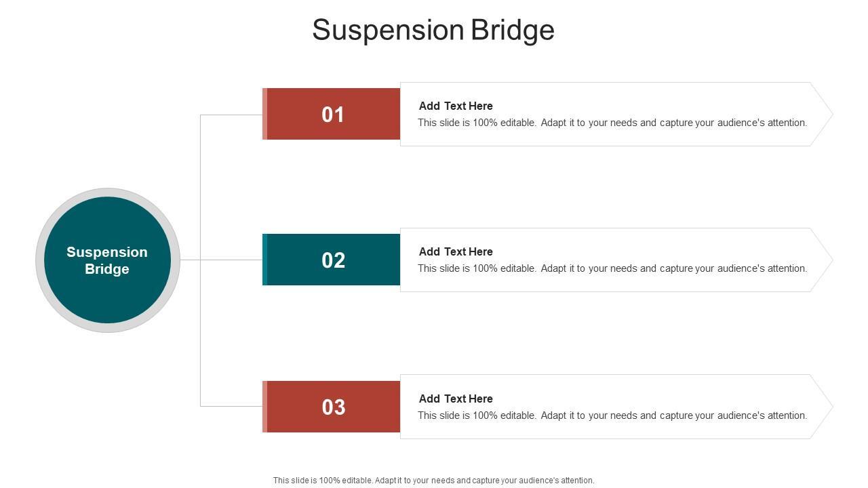This screenshot has height=488, width=868.
Task: Select the description text in the first arrow box
Action: pyautogui.click(x=612, y=123)
